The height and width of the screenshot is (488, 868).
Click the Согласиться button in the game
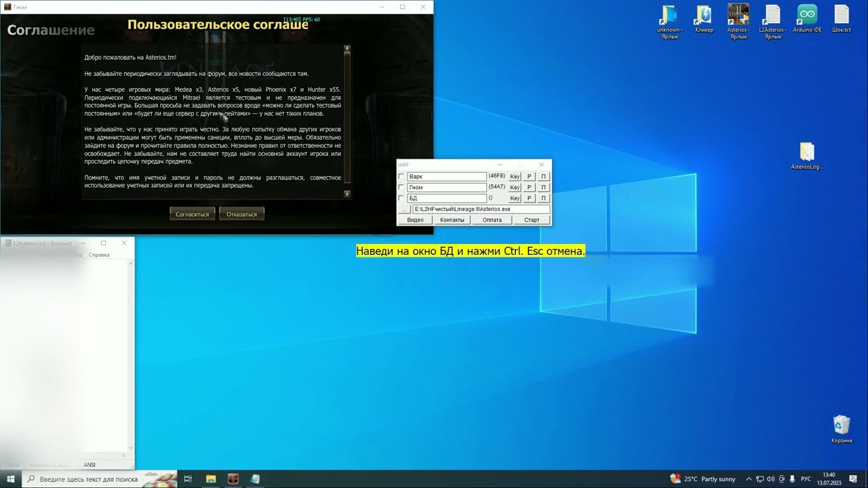click(193, 214)
